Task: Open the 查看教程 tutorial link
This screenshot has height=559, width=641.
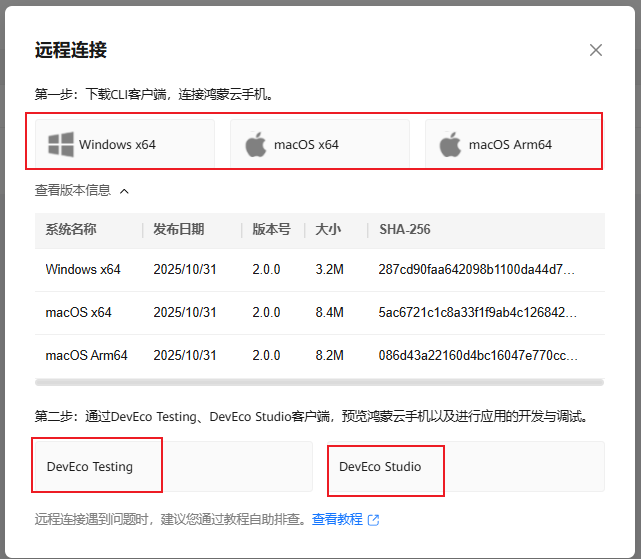Action: [337, 519]
